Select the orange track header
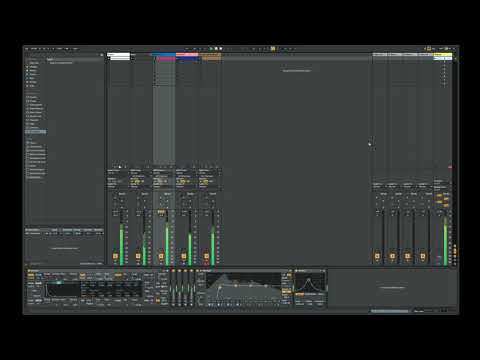The height and width of the screenshot is (360, 480). point(210,54)
